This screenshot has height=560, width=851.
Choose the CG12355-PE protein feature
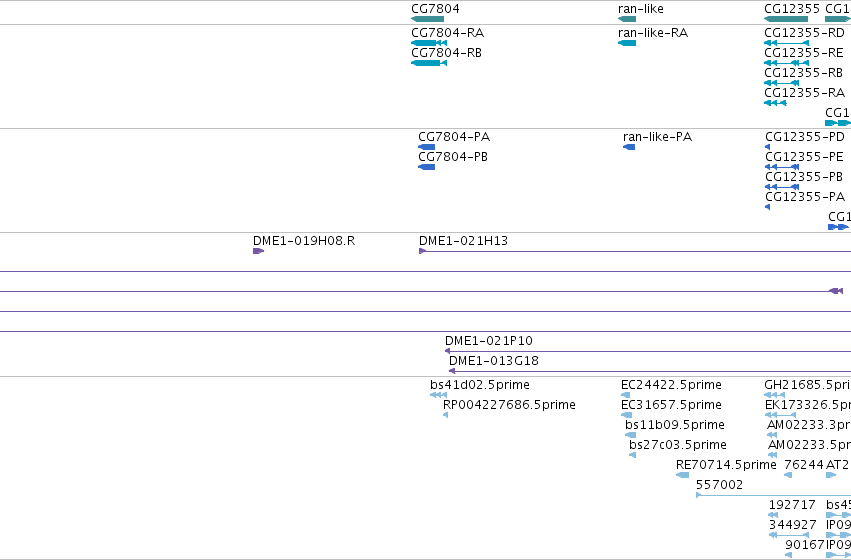(782, 167)
